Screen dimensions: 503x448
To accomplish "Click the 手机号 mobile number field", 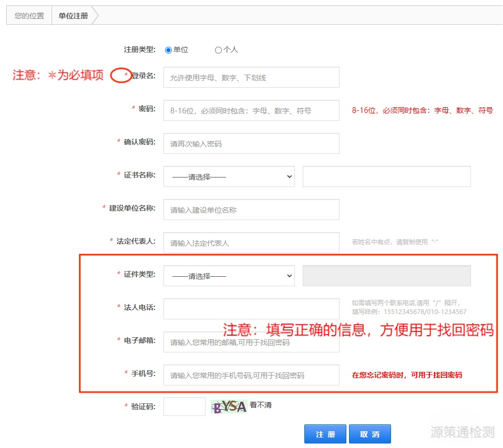I will (251, 375).
